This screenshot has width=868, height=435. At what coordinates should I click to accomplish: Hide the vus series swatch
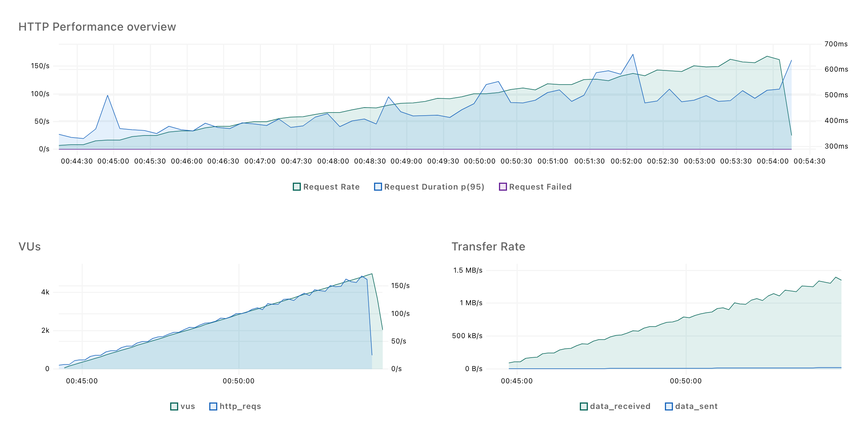point(174,406)
